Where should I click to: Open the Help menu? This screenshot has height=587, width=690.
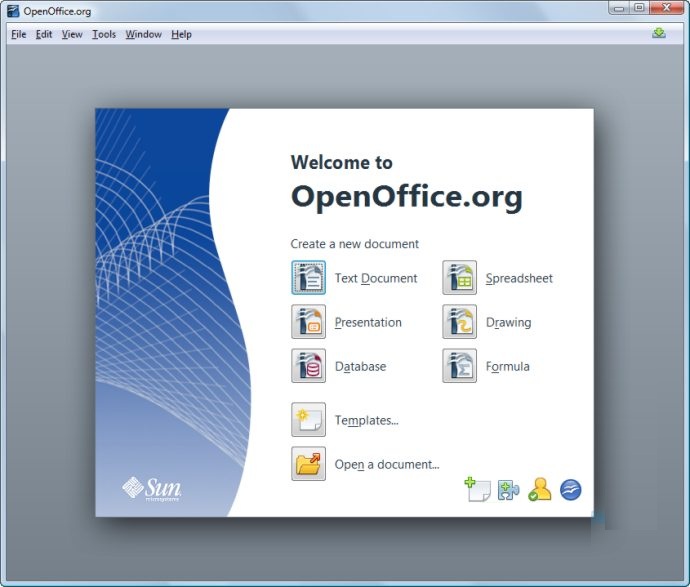(x=181, y=34)
